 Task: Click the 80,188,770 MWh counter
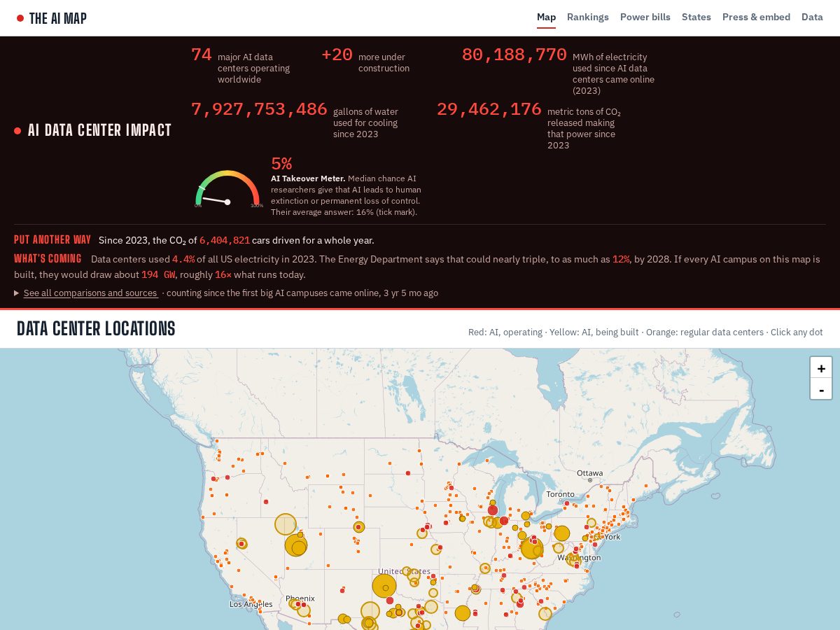(x=514, y=55)
